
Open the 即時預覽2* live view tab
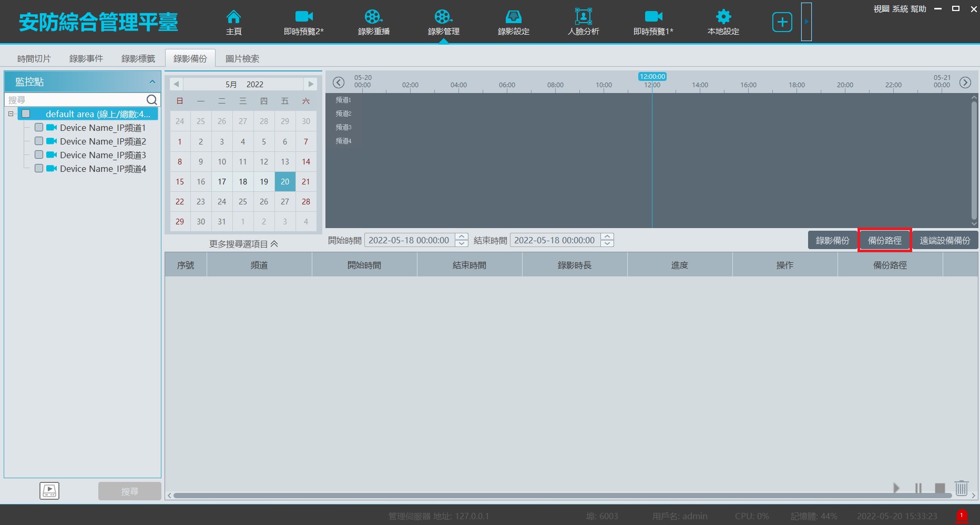pos(304,23)
